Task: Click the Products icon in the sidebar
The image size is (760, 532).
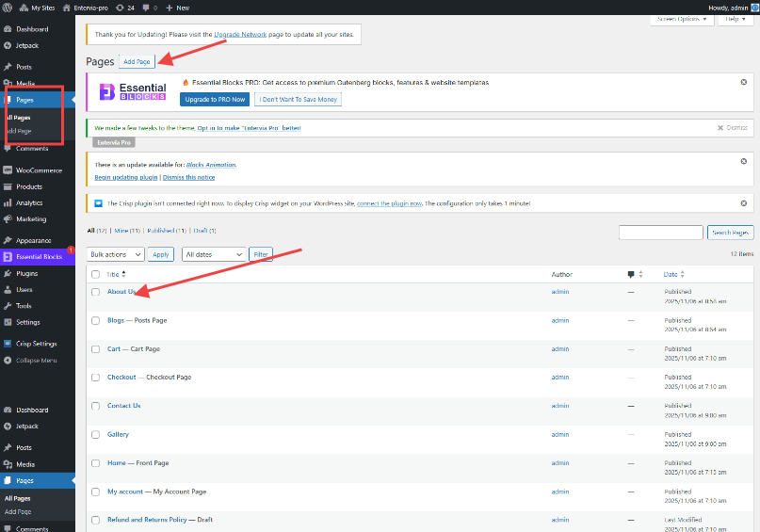Action: click(x=8, y=186)
